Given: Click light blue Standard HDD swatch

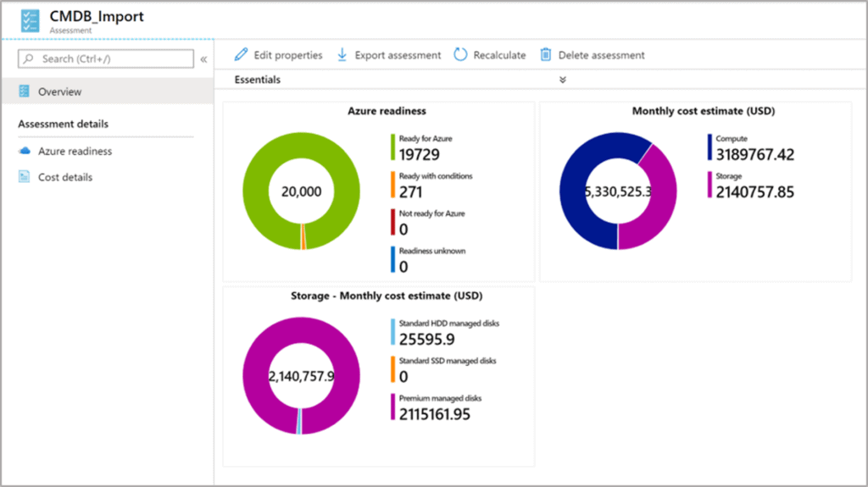Looking at the screenshot, I should [x=392, y=332].
